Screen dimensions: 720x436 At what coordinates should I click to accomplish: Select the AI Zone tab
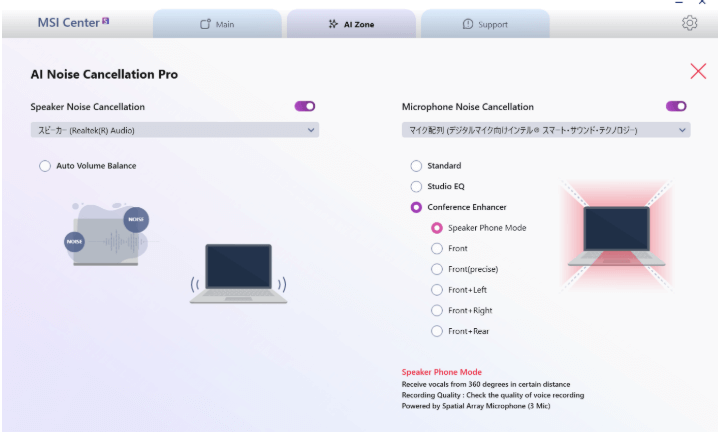coord(351,24)
